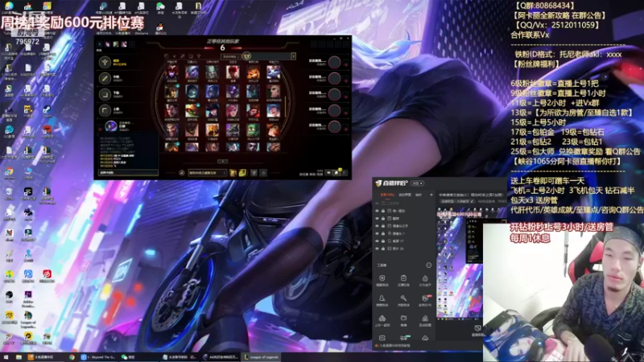Click monitor icon below streaming preview

point(477,328)
